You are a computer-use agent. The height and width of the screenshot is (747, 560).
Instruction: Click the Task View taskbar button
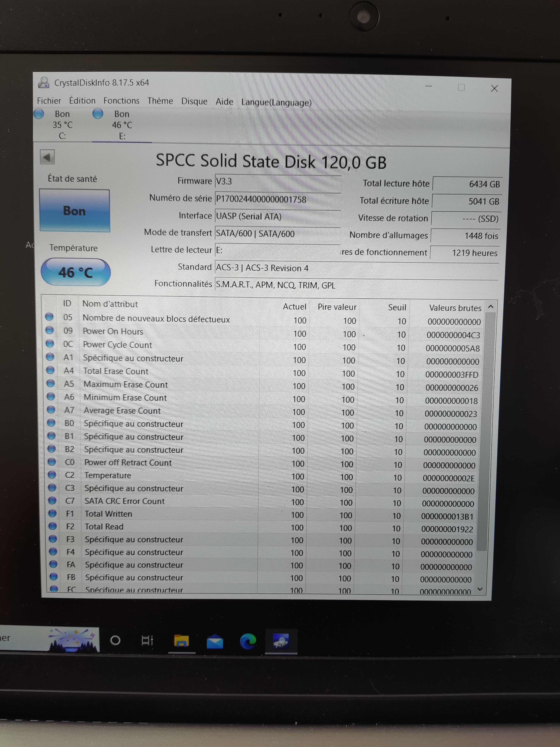coord(147,640)
